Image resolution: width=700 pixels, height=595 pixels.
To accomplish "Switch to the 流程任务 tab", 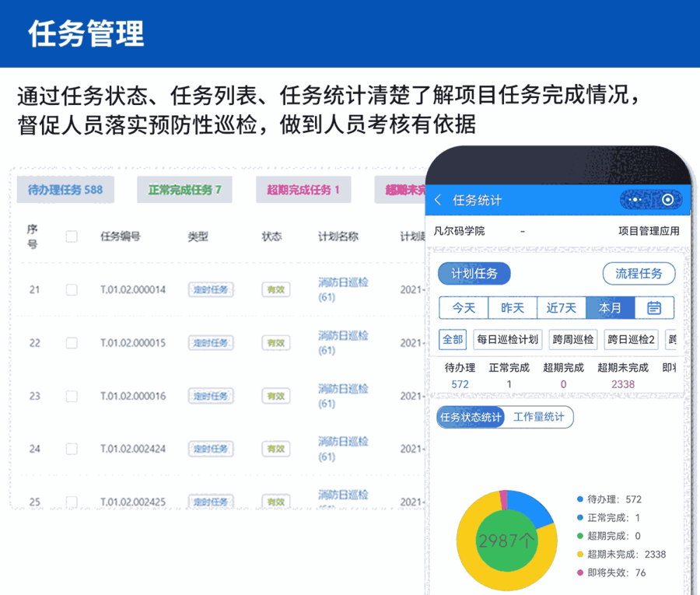I will pyautogui.click(x=639, y=274).
